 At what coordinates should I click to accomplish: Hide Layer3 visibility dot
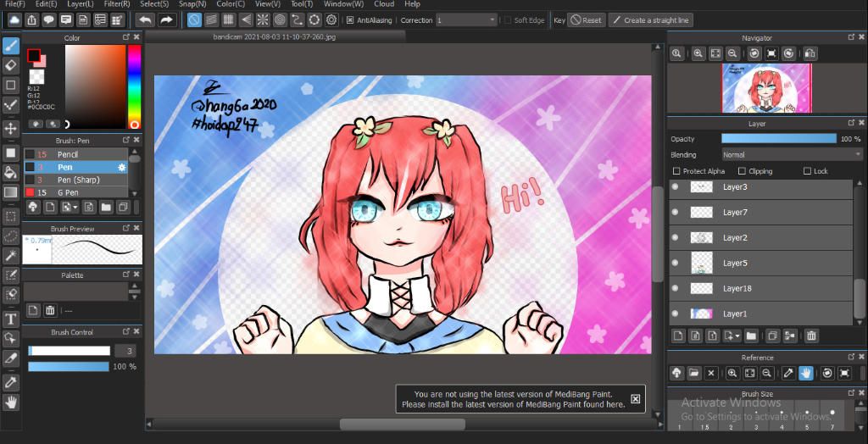point(675,187)
